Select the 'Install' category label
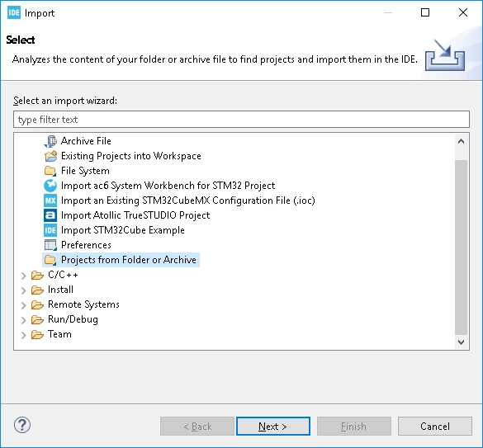 pyautogui.click(x=60, y=290)
